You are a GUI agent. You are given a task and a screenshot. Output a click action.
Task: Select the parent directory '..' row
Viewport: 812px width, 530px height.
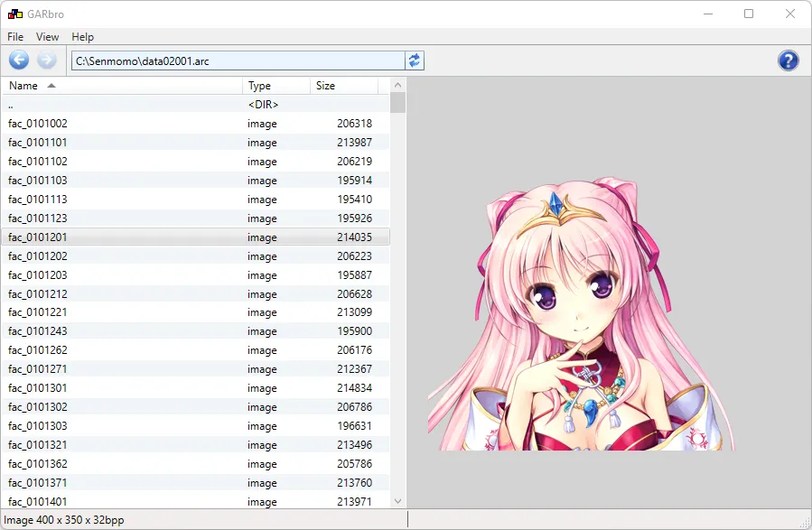point(196,105)
